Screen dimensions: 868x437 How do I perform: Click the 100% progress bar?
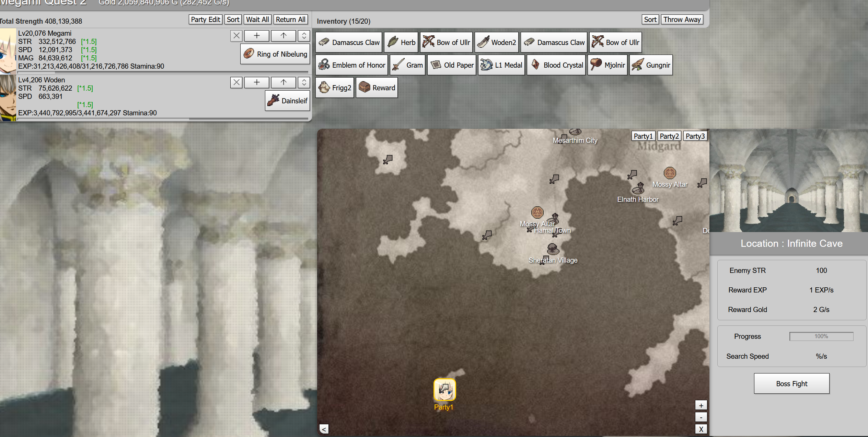pyautogui.click(x=821, y=336)
